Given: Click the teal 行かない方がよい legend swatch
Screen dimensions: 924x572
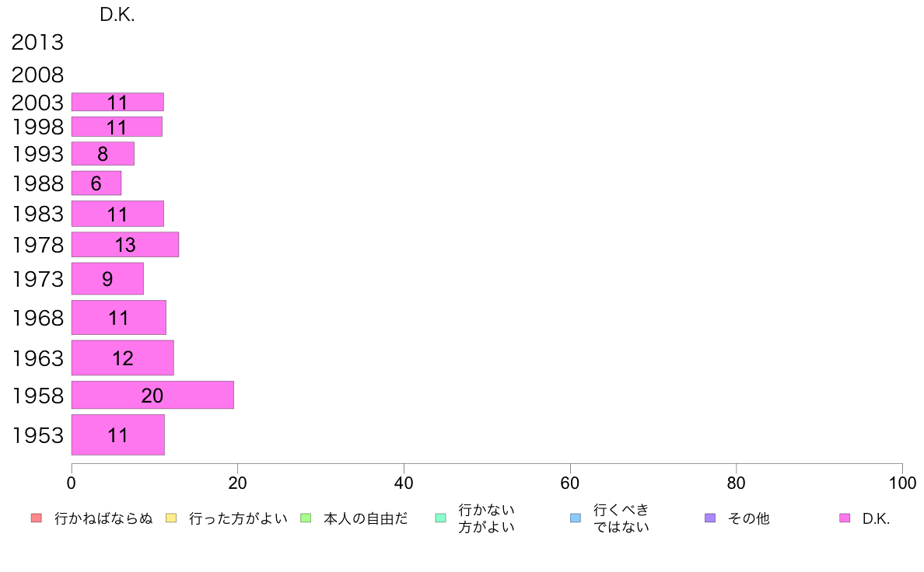Looking at the screenshot, I should (x=440, y=518).
